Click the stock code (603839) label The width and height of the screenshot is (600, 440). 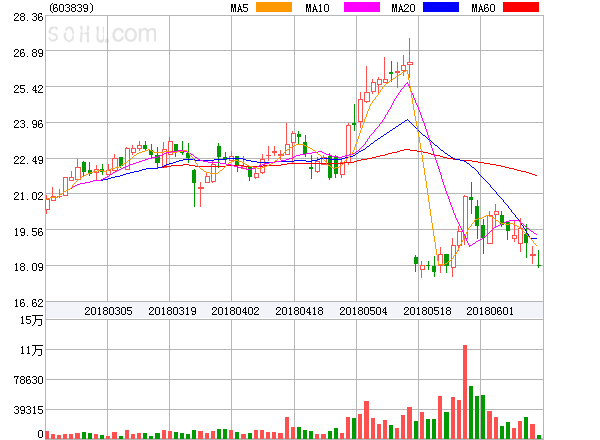[71, 8]
